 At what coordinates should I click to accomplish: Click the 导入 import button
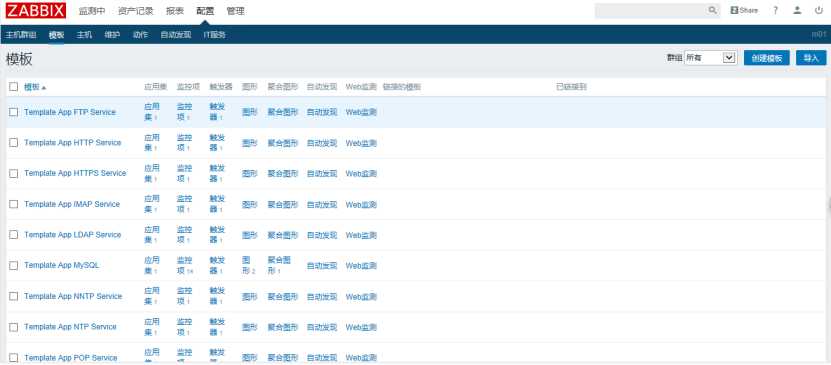coord(811,58)
